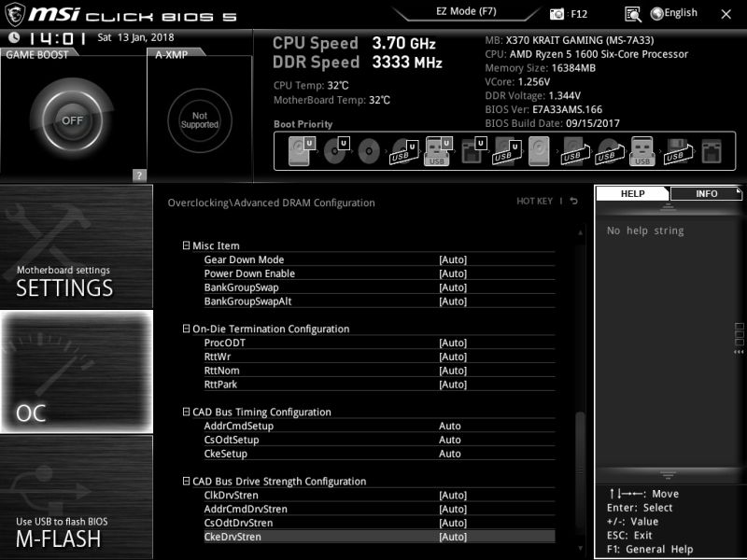Screen dimensions: 747x560
Task: Click the settings list scrollbar thumb
Action: tap(580, 472)
